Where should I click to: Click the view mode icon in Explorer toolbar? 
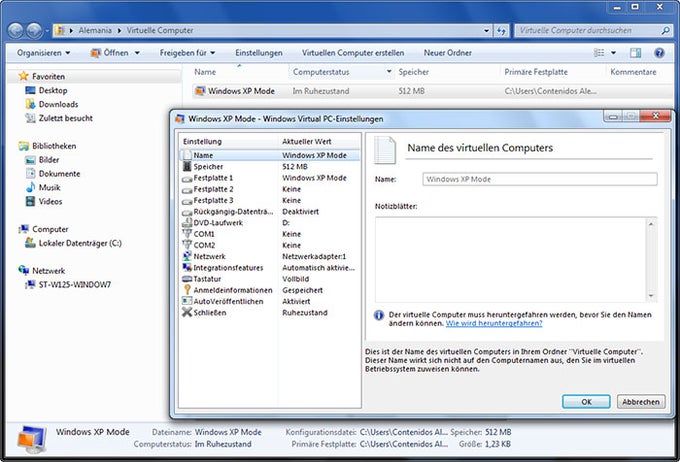pyautogui.click(x=599, y=53)
